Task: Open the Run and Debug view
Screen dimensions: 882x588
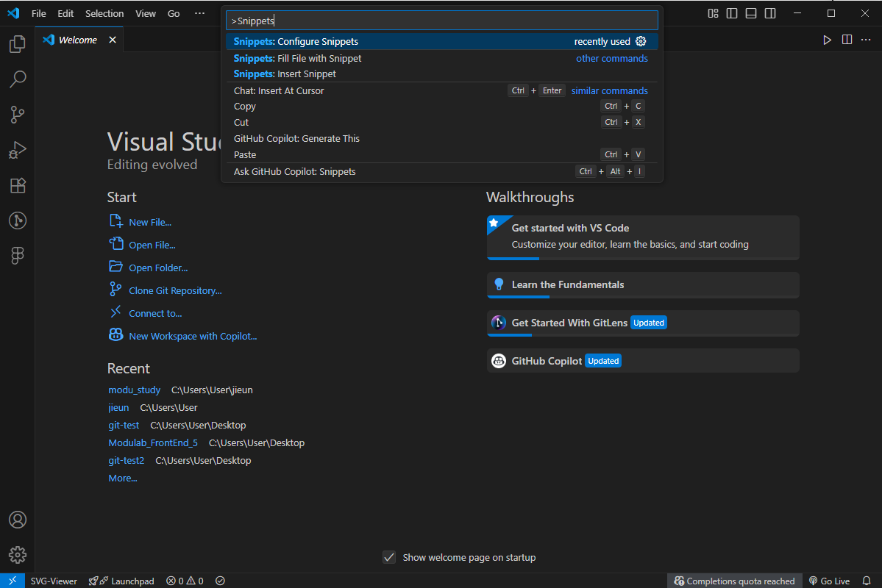Action: tap(18, 150)
